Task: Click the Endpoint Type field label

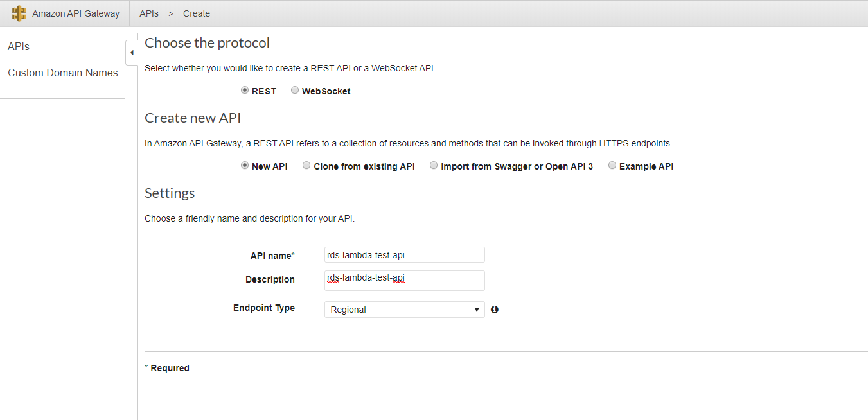Action: pyautogui.click(x=264, y=308)
